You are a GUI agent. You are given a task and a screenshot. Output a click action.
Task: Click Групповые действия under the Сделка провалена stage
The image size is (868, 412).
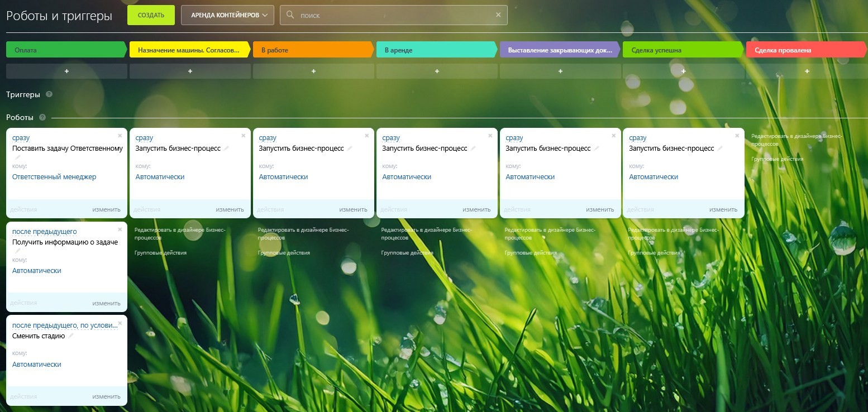(x=778, y=159)
